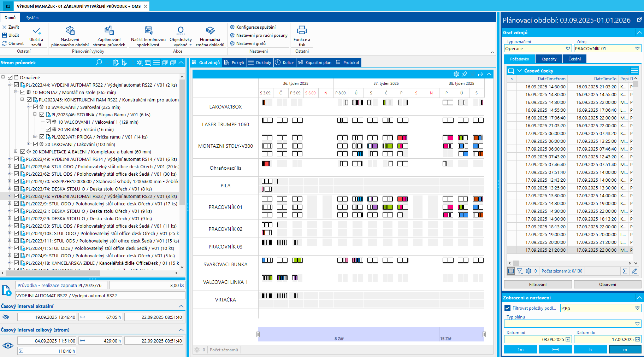Screen dimensions: 644x357
Task: Open Konfigurace spuštění
Action: (253, 27)
